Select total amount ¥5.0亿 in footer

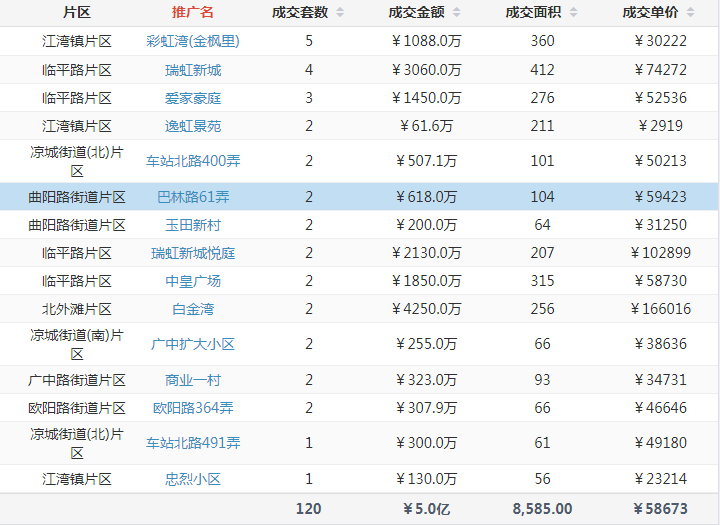click(x=426, y=509)
